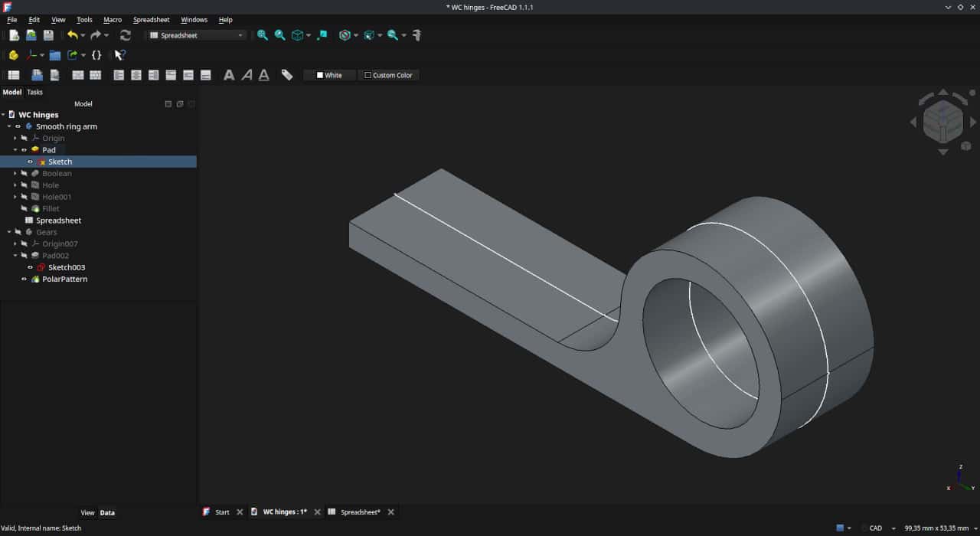Show the hidden Gears body
This screenshot has height=536, width=980.
pyautogui.click(x=18, y=232)
